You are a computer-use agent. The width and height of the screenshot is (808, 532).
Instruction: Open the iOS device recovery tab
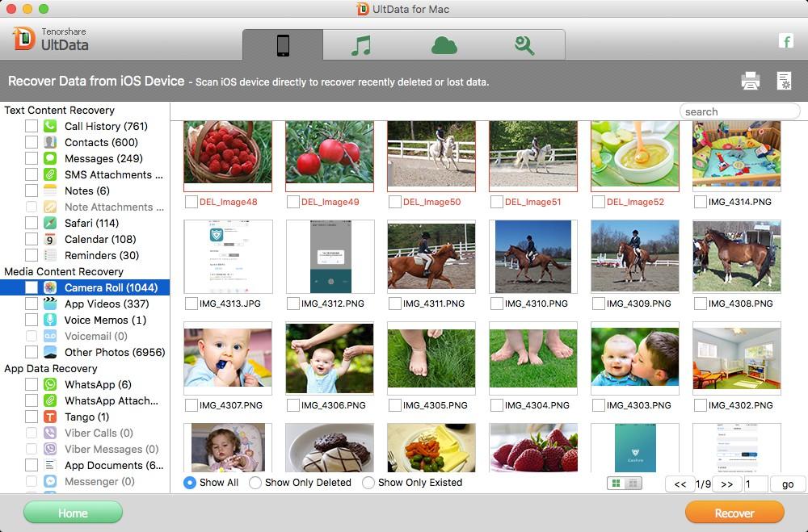[283, 45]
